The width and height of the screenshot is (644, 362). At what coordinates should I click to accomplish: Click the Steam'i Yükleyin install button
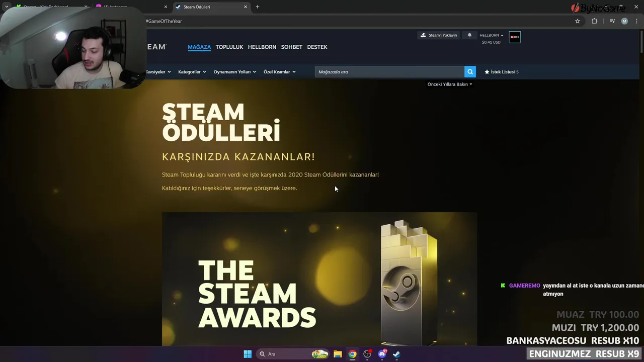(x=439, y=35)
